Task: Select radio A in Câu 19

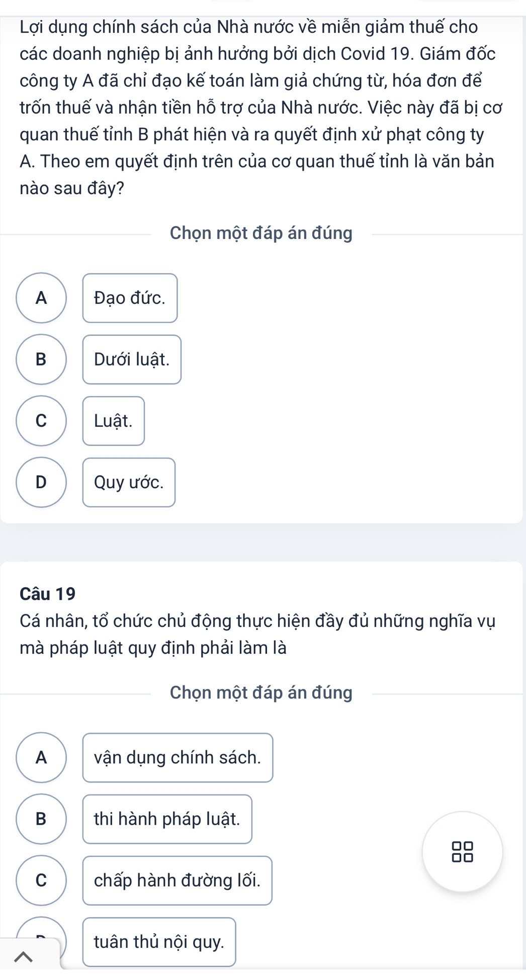Action: (x=41, y=757)
